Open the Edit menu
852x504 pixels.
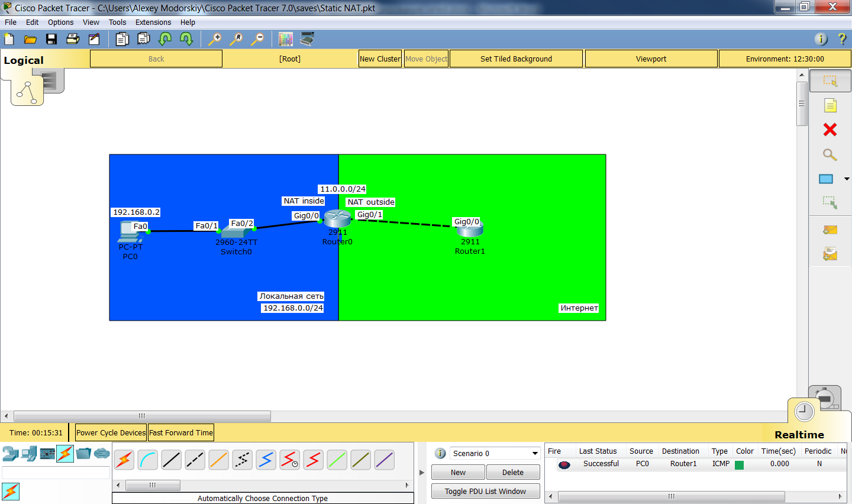point(32,22)
